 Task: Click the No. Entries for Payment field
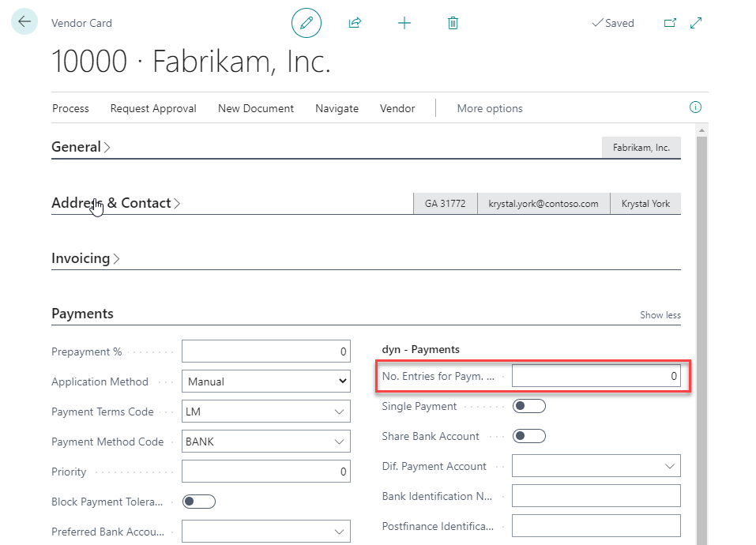tap(596, 377)
